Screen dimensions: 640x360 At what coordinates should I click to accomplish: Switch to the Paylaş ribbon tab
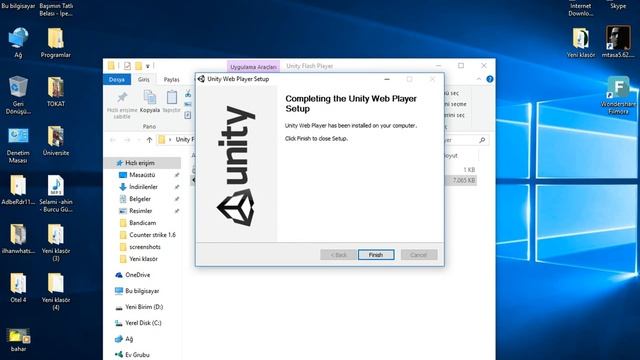(171, 80)
